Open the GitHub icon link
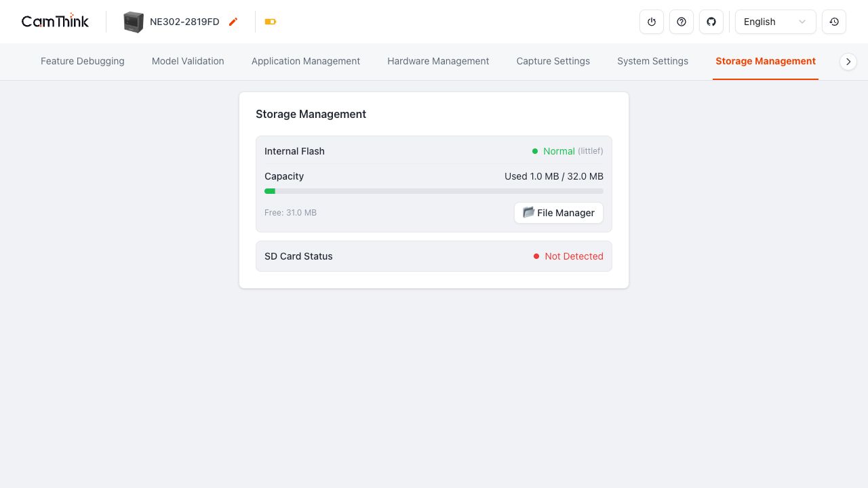Viewport: 868px width, 488px height. 711,22
